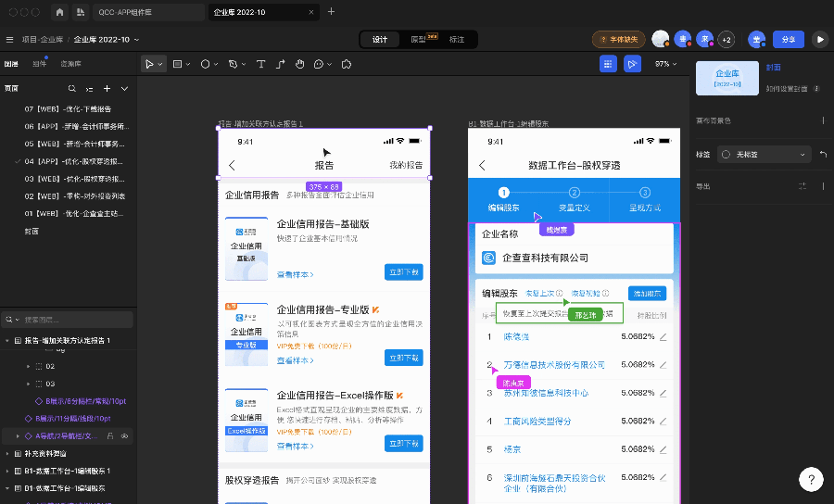This screenshot has width=834, height=504.
Task: Click the 企业库 cover thumbnail
Action: pos(727,78)
